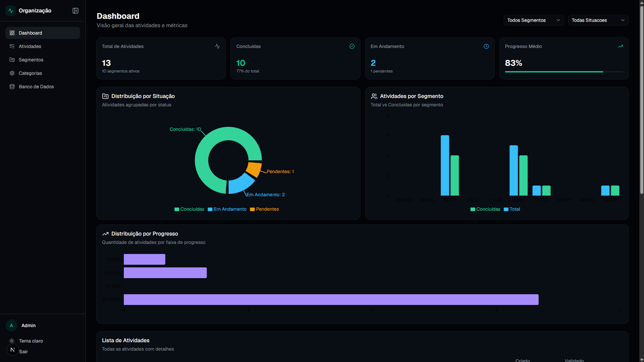
Task: Click the Concluídas check-circle icon
Action: (x=352, y=46)
